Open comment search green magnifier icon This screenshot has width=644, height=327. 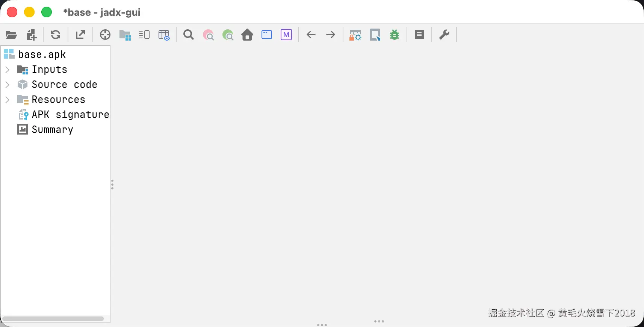point(228,35)
